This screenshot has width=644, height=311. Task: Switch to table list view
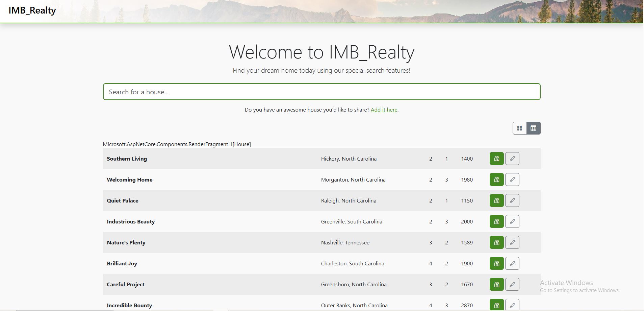(x=534, y=128)
